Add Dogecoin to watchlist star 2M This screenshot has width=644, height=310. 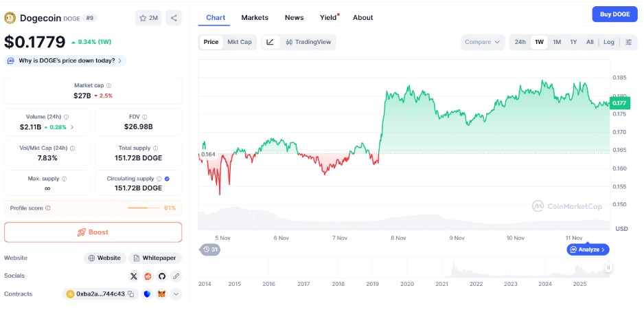(x=148, y=18)
